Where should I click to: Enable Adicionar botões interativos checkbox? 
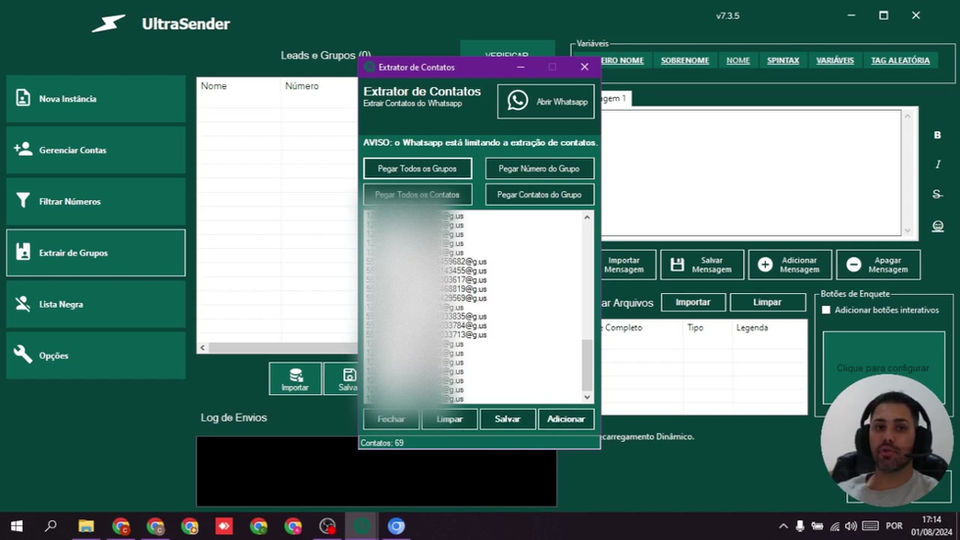[x=826, y=310]
